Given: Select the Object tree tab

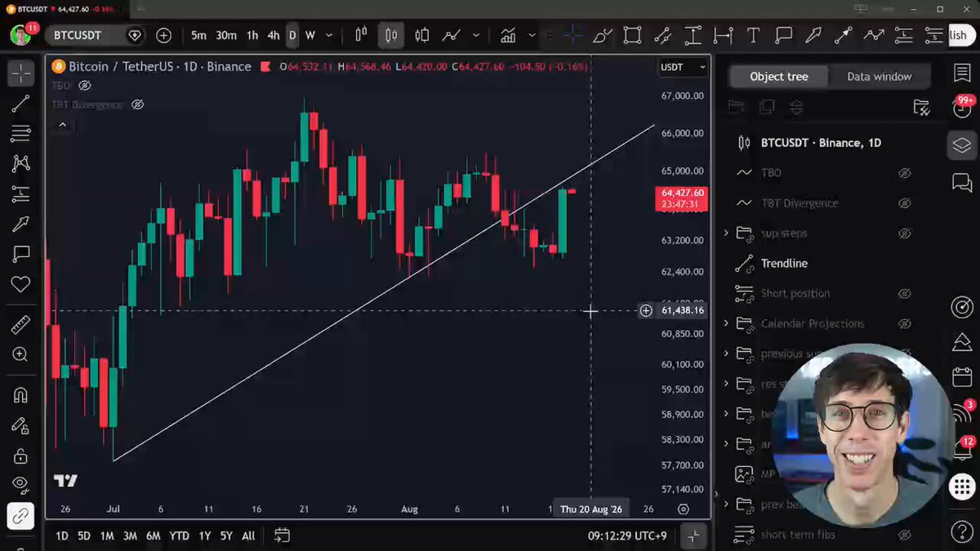Looking at the screenshot, I should [x=779, y=77].
